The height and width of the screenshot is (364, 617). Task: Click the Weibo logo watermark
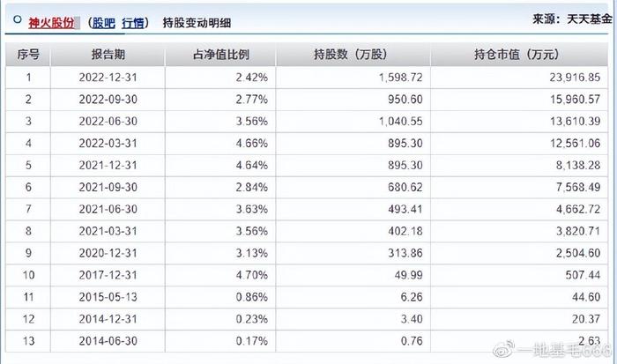coord(503,349)
